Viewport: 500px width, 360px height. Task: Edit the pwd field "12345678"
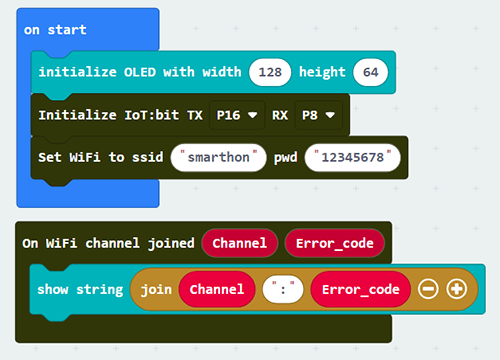[x=352, y=158]
